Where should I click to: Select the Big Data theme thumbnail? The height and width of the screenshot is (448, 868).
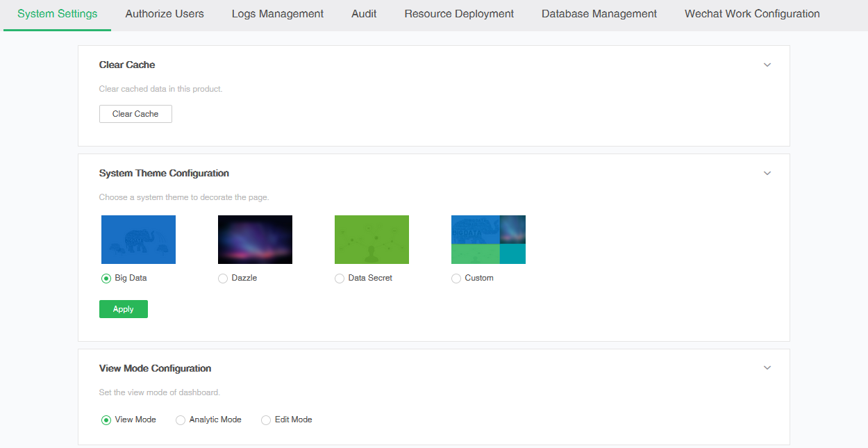138,240
